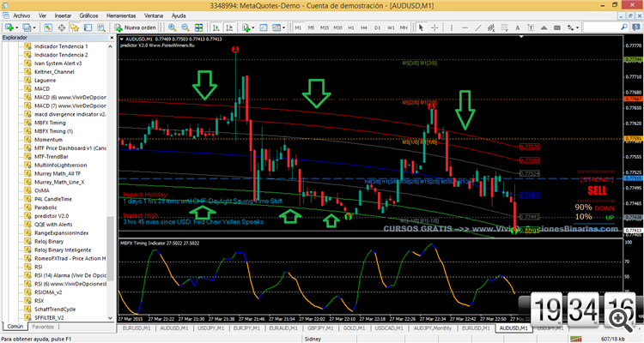Toggle Auto Scroll chart icon
644x343 pixels.
216,27
